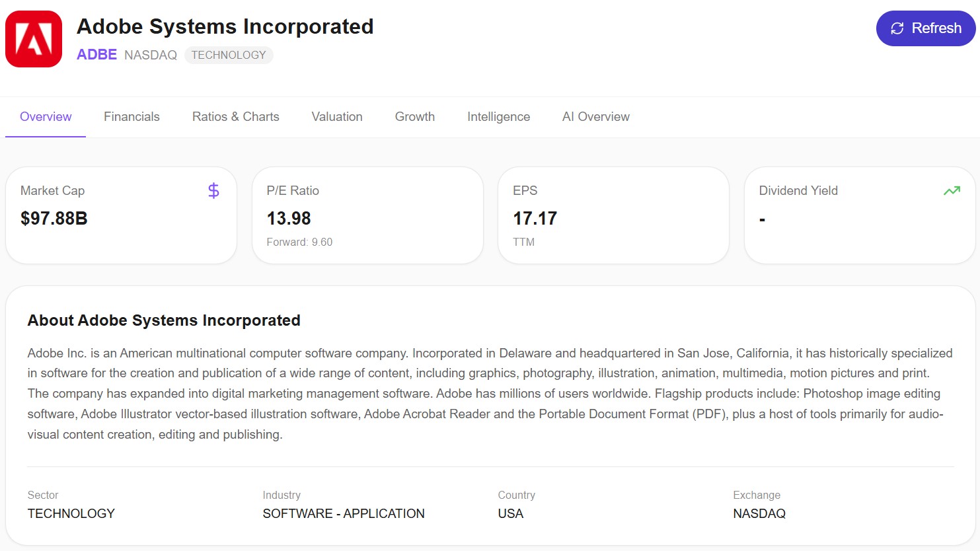View the AI Overview tab
Image resolution: width=980 pixels, height=551 pixels.
click(x=595, y=117)
